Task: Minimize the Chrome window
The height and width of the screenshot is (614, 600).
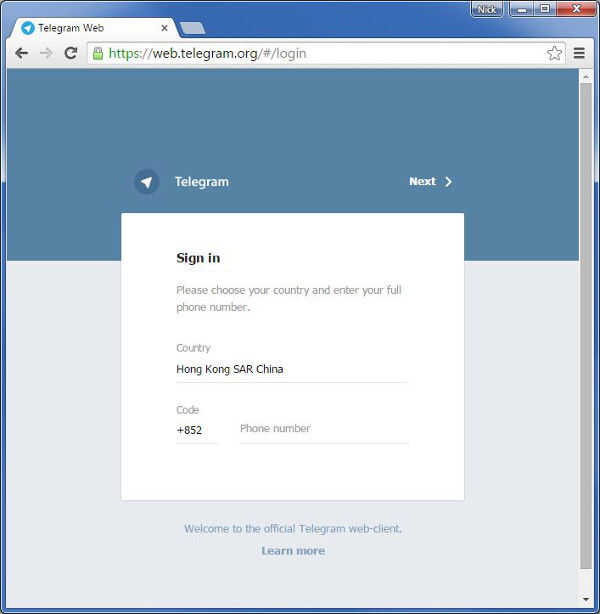Action: (522, 9)
